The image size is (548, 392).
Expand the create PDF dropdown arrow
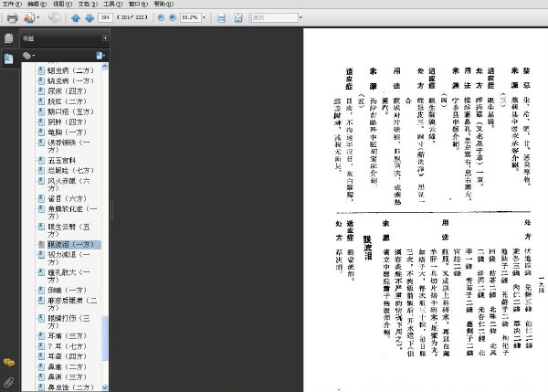[x=38, y=17]
